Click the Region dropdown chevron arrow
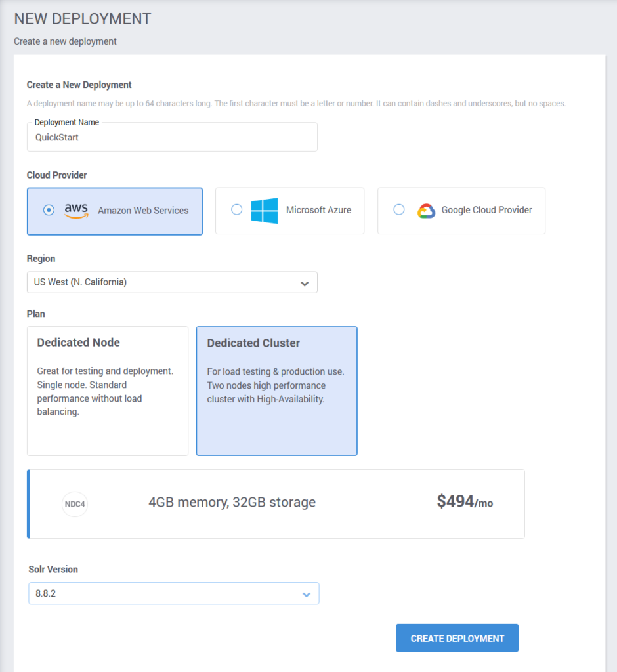 point(305,283)
